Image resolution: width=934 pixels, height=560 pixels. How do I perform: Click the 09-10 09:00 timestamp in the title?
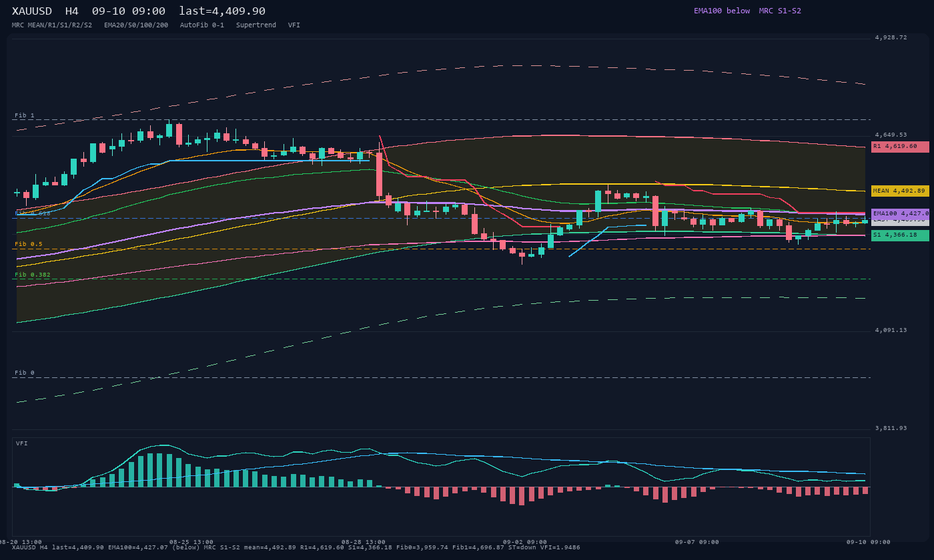[129, 11]
